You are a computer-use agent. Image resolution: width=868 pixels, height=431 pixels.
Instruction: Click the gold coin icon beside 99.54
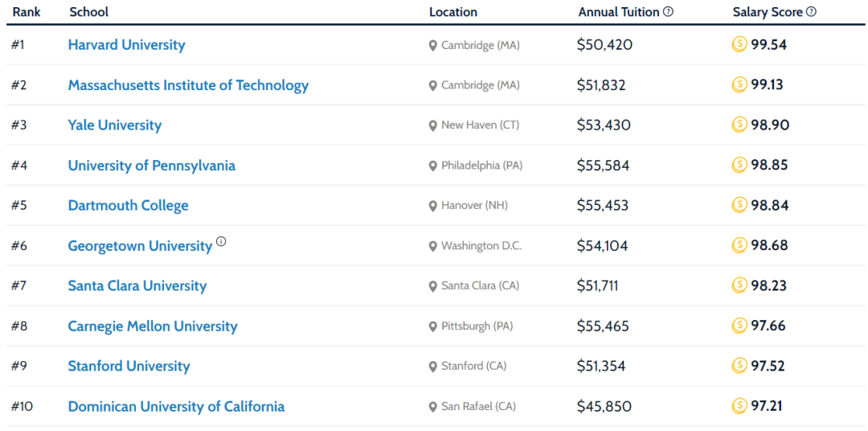[739, 44]
